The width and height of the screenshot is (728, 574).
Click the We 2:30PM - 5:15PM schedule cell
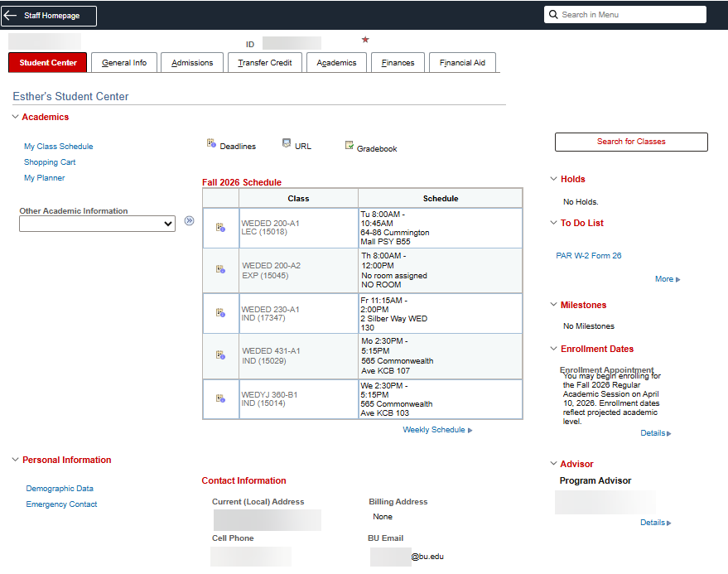pos(441,399)
